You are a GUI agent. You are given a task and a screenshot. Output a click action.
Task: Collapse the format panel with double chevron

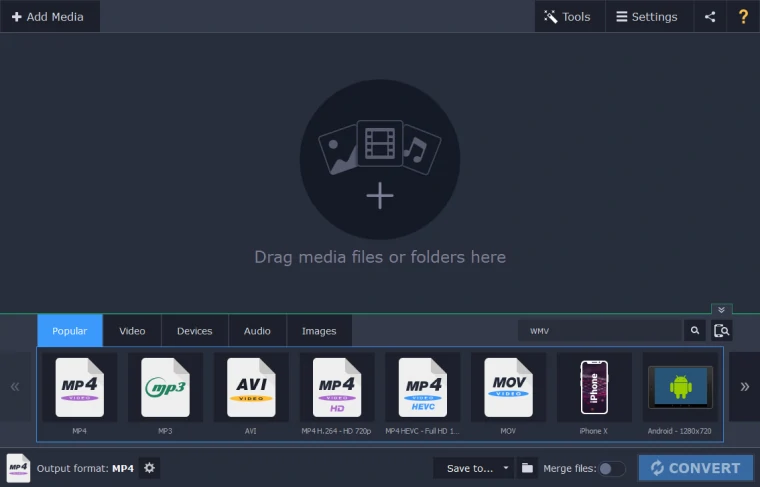point(721,310)
